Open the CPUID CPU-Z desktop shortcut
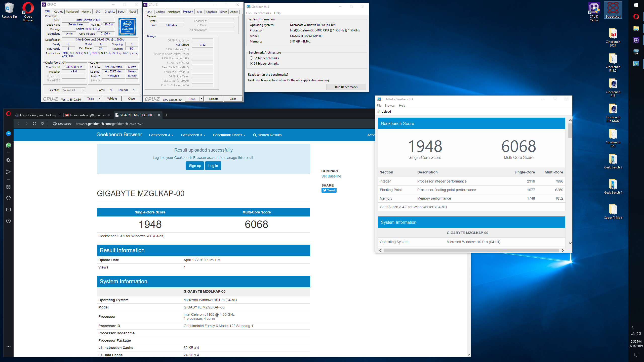Image resolution: width=644 pixels, height=362 pixels. [x=594, y=12]
